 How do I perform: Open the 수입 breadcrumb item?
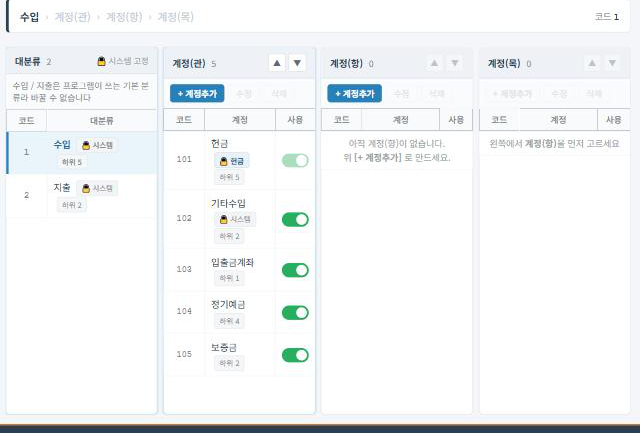coord(29,17)
